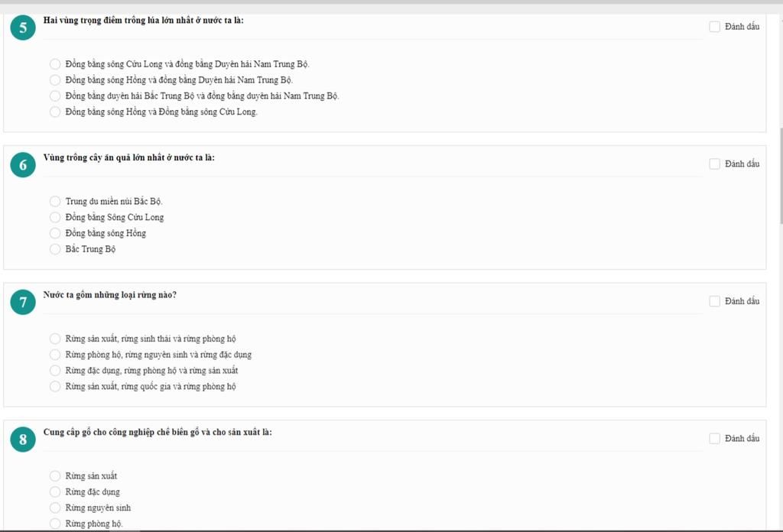
Task: Tick the Đánh dấu checkbox for question 6
Action: (x=715, y=164)
